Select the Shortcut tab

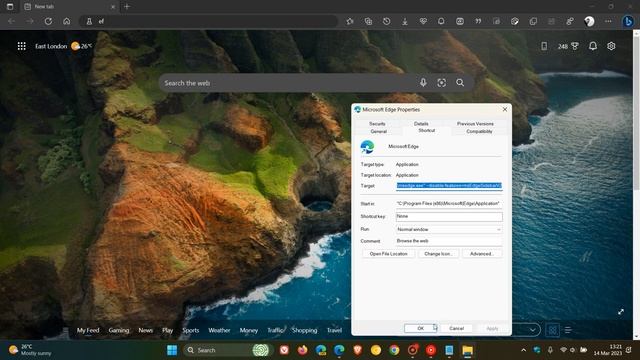click(x=427, y=131)
